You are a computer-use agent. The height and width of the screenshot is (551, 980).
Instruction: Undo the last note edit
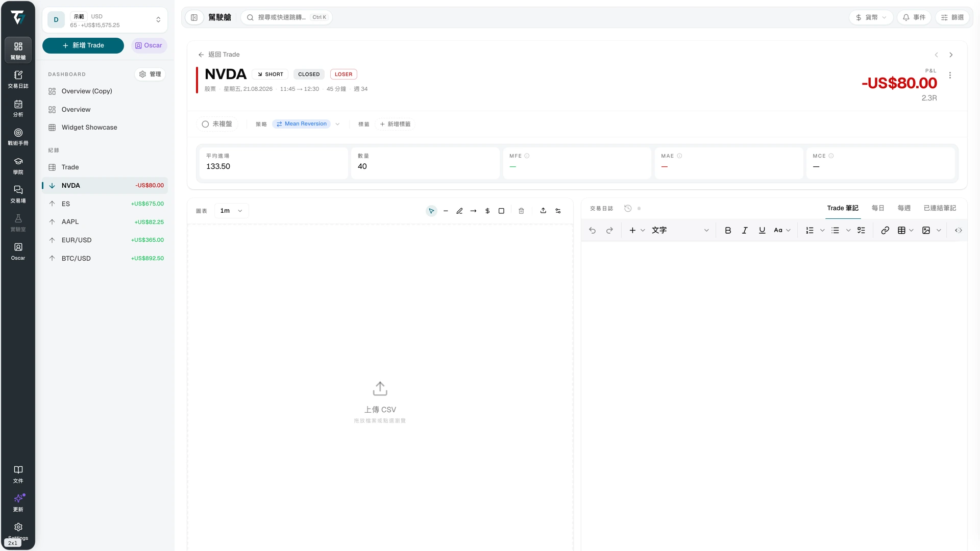[x=592, y=231]
